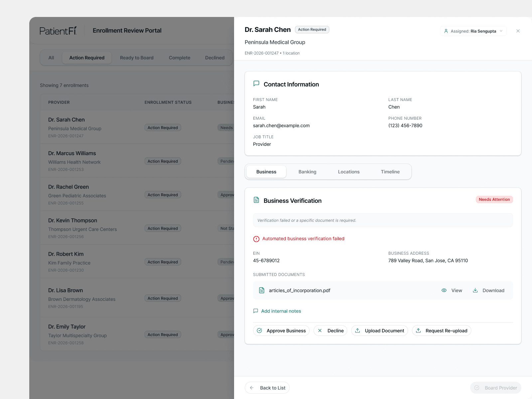The height and width of the screenshot is (399, 532).
Task: Approve the business verification
Action: point(281,331)
